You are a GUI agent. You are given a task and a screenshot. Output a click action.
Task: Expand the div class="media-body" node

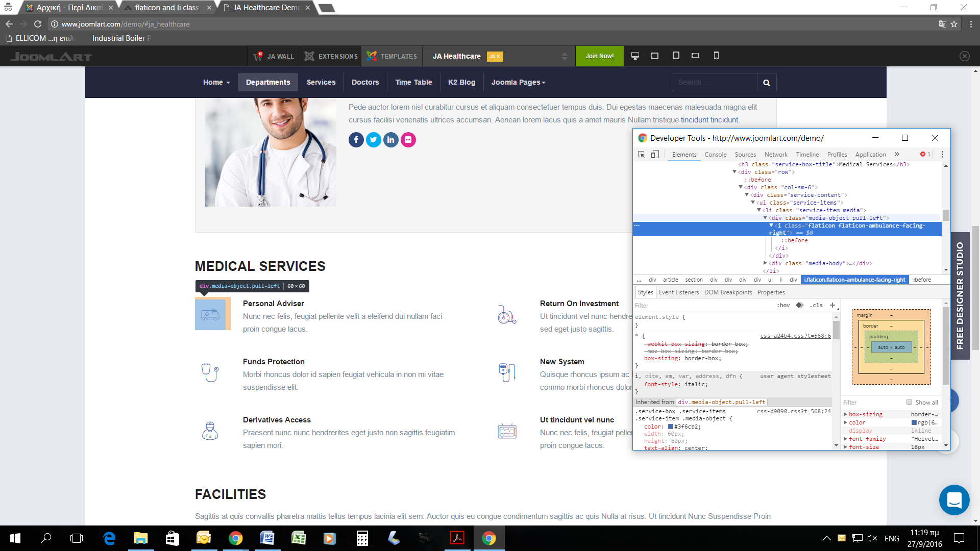point(765,263)
